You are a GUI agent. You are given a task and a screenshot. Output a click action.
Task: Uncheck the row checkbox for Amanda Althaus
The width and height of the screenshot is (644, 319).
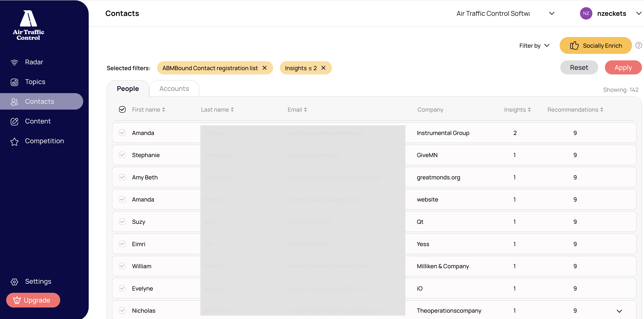pyautogui.click(x=122, y=133)
